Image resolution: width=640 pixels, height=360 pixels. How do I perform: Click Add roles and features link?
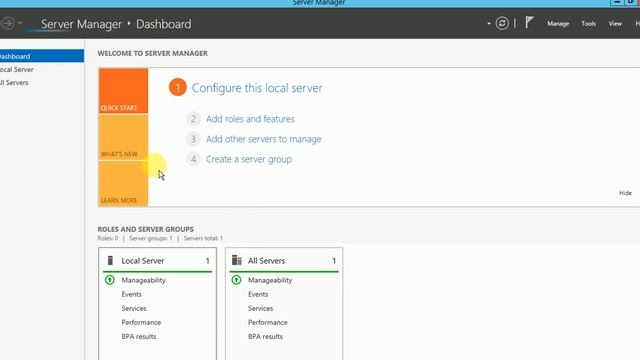[250, 119]
